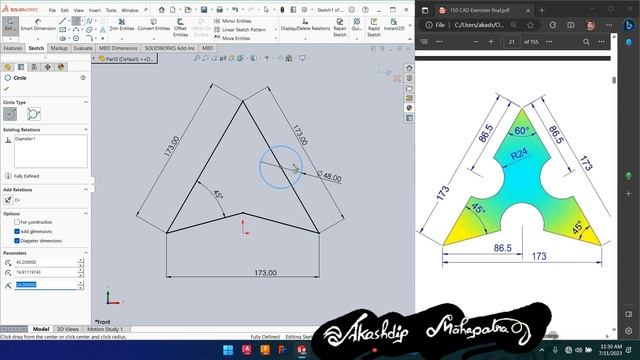
Task: Select the Smart Dimension tool
Action: (38, 25)
